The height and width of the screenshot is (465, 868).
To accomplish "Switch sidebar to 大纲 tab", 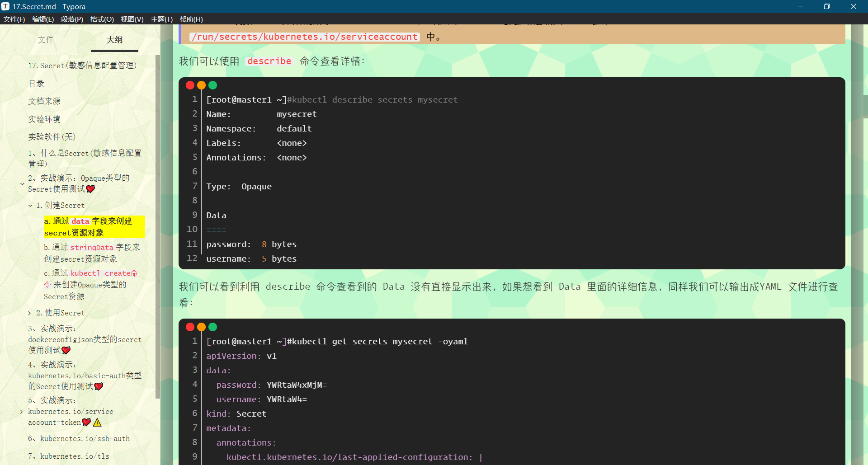I will point(114,40).
